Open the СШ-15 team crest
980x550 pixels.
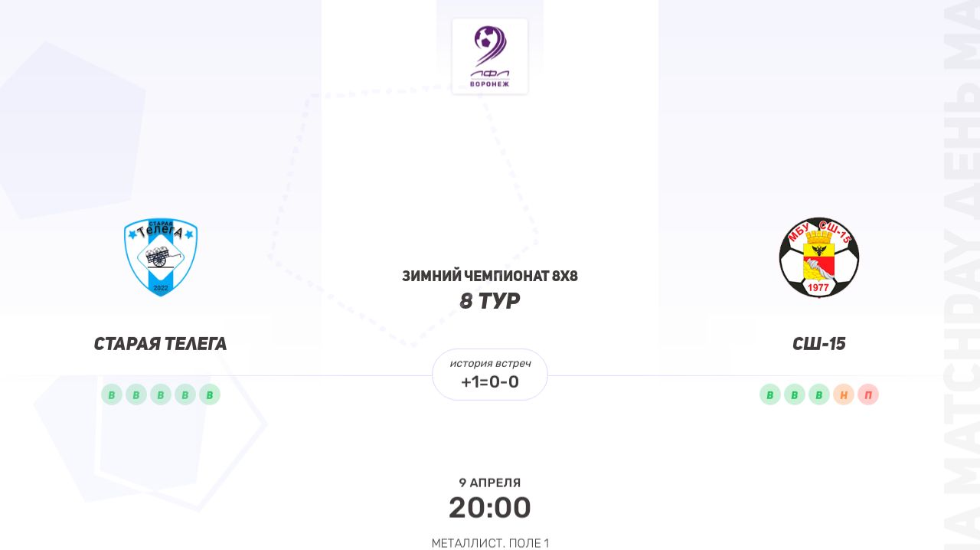(x=819, y=257)
